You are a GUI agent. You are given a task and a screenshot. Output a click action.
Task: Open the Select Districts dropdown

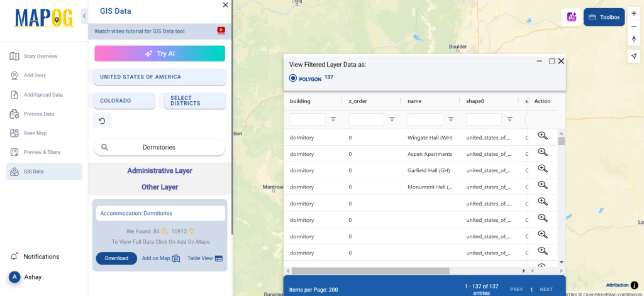(194, 101)
